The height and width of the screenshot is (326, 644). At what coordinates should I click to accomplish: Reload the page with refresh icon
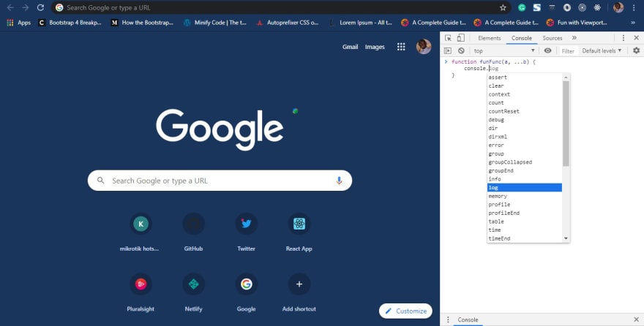point(40,7)
